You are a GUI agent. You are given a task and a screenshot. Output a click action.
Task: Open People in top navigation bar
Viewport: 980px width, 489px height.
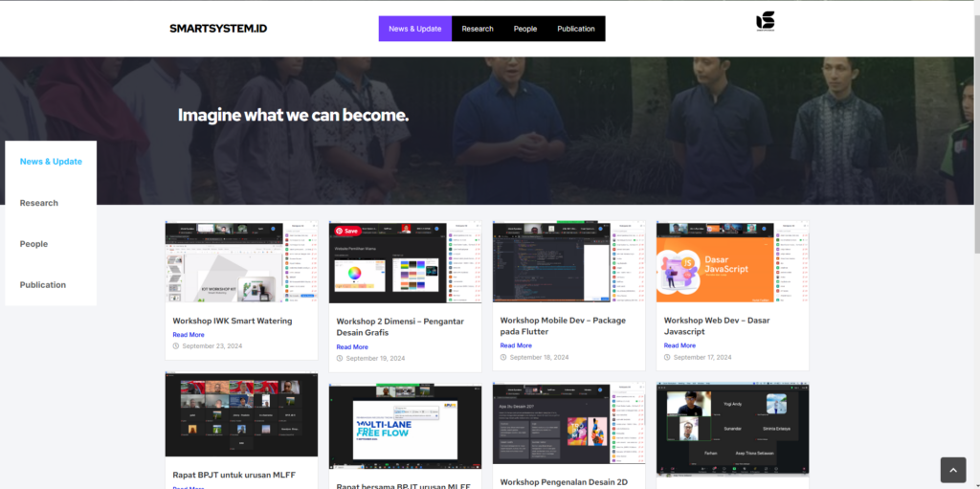point(525,29)
